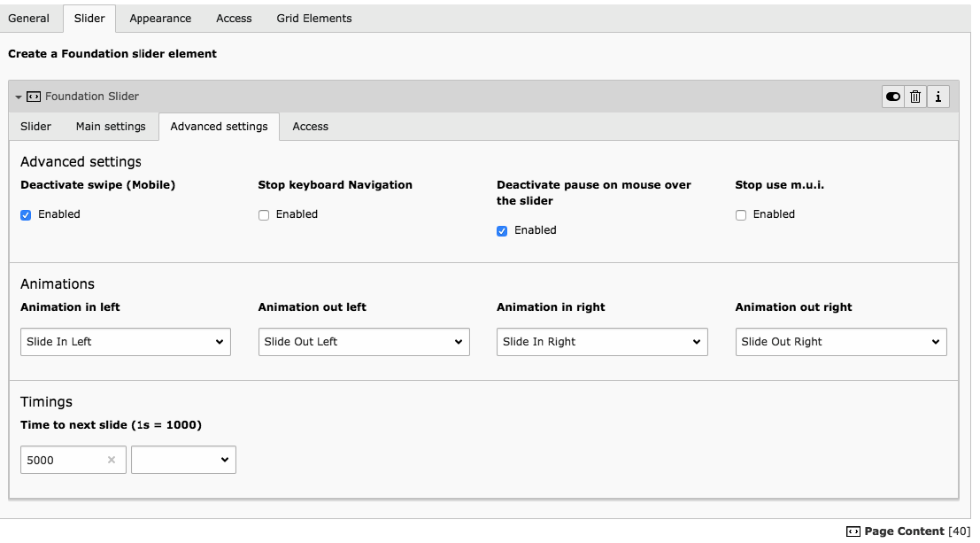This screenshot has width=980, height=543.
Task: Delete the Foundation Slider element
Action: (x=915, y=97)
